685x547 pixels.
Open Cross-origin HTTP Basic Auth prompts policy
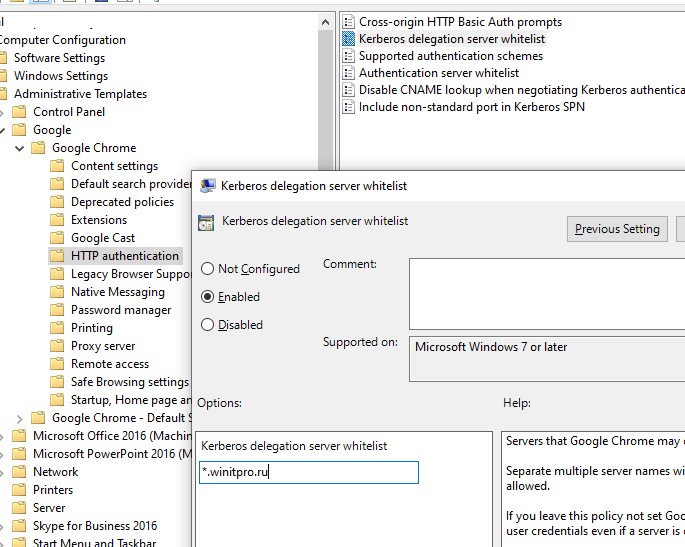460,22
